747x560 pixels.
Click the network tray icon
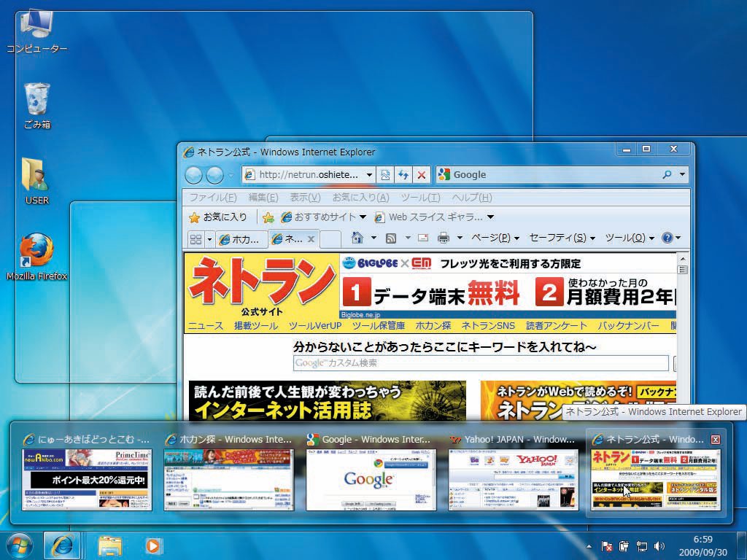tap(642, 546)
